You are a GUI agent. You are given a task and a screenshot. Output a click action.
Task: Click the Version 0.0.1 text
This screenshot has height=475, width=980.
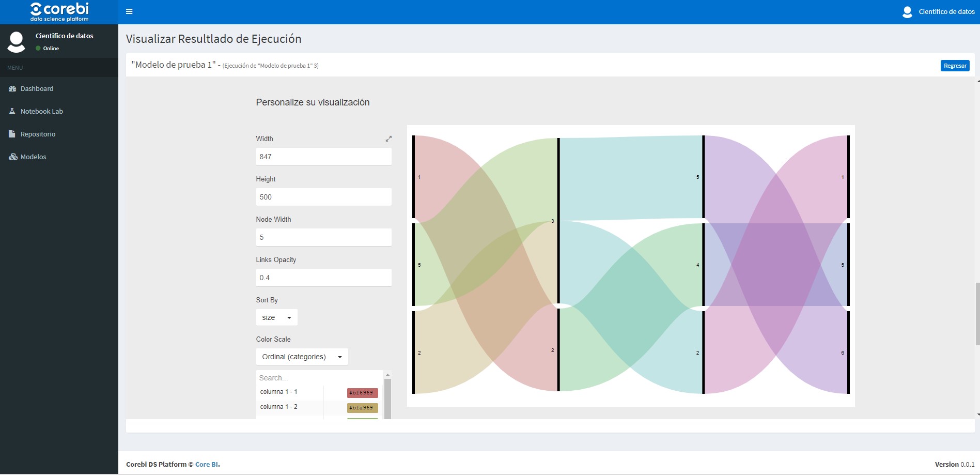[954, 464]
